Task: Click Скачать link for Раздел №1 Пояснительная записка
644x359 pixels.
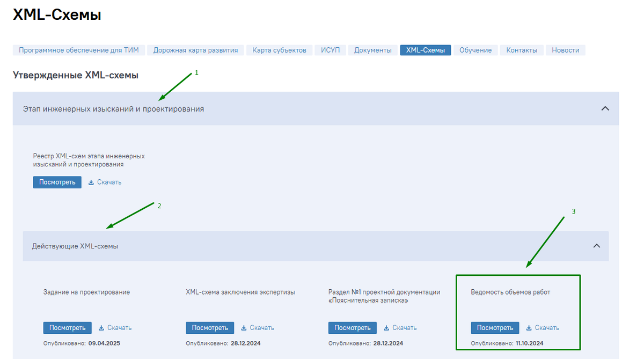Action: (405, 328)
